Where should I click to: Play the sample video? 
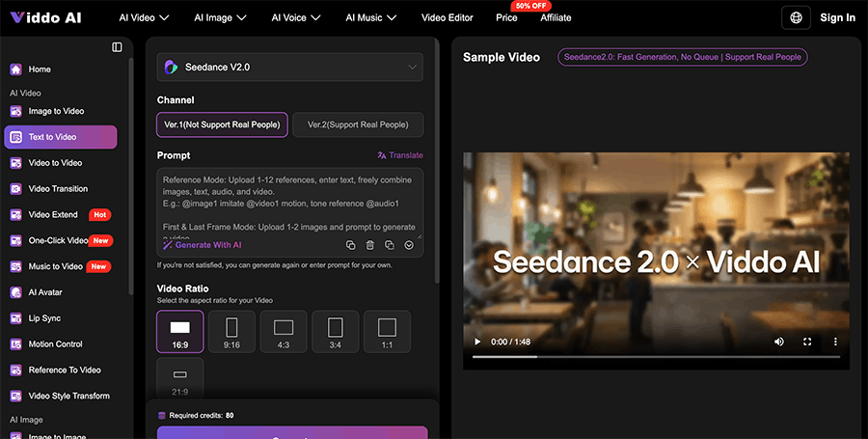(476, 342)
